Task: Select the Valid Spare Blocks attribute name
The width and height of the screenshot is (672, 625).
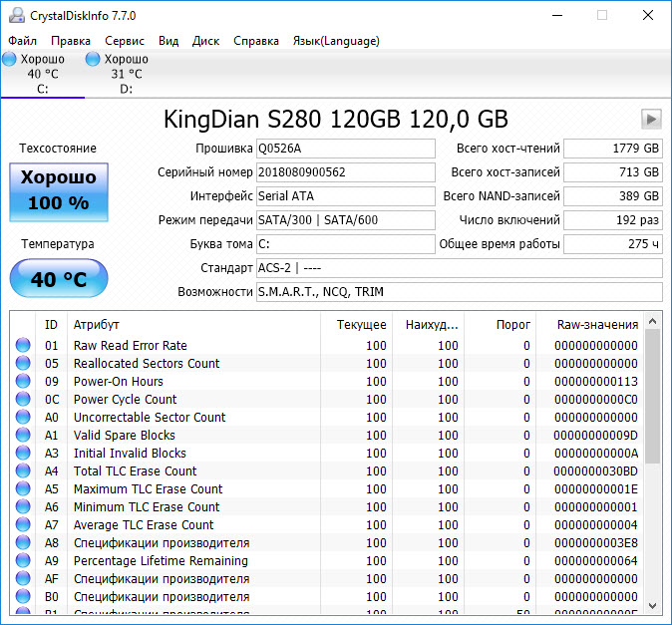Action: click(125, 436)
